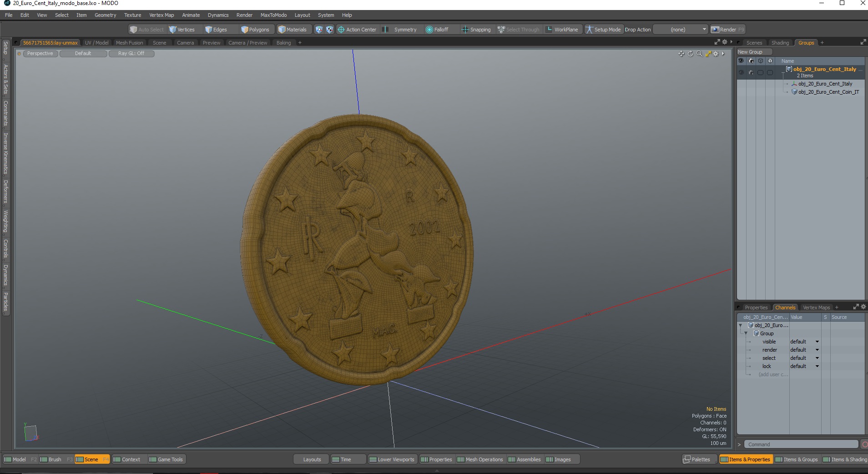Click Name column header in Groups
The width and height of the screenshot is (868, 474).
coord(787,61)
